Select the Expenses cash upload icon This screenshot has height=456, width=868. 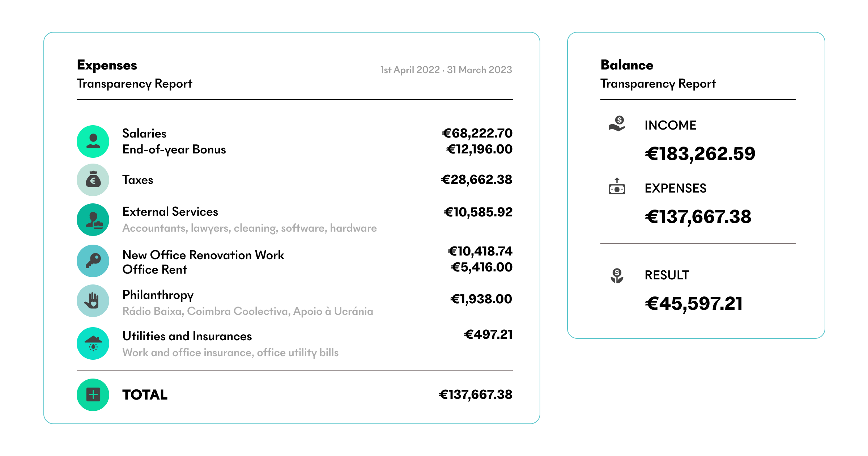[x=617, y=186]
